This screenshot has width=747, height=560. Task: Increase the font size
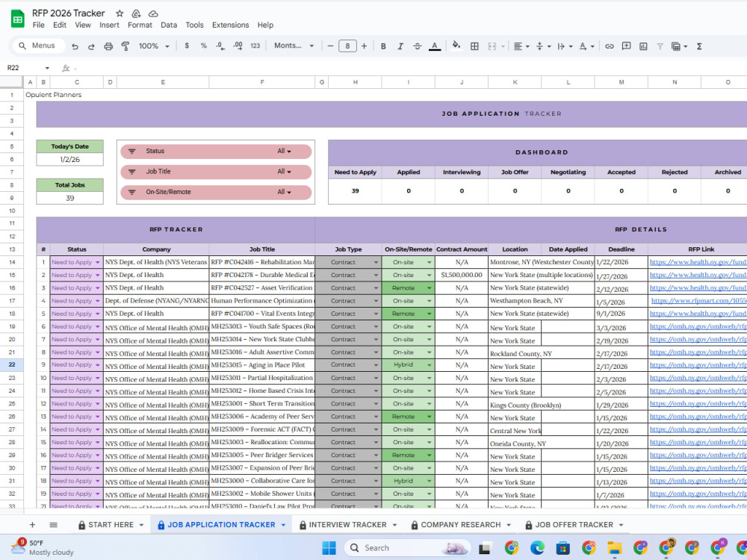(364, 46)
